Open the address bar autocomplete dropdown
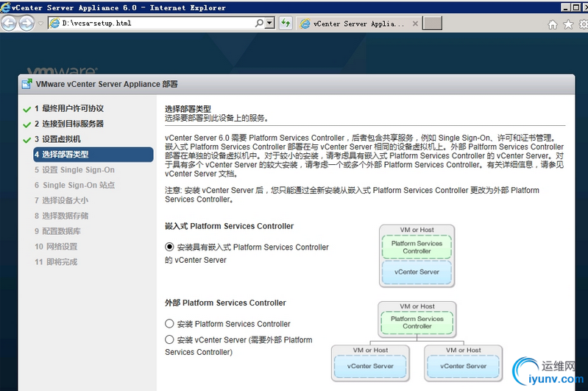This screenshot has width=588, height=391. tap(269, 24)
